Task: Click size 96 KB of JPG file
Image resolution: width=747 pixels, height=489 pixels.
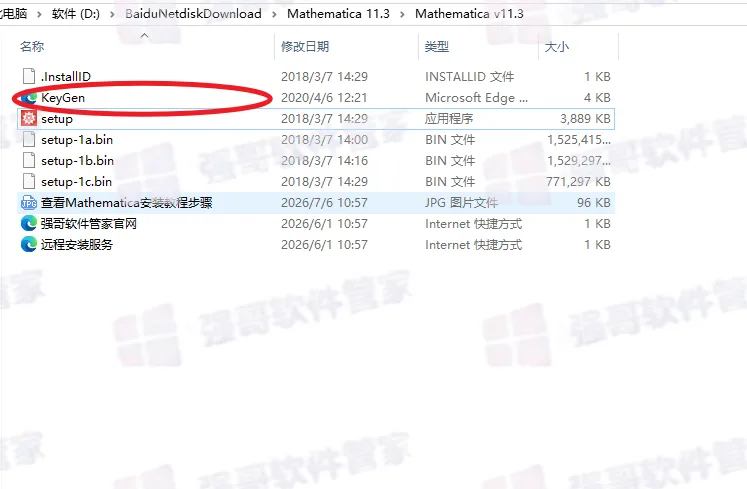Action: [594, 203]
